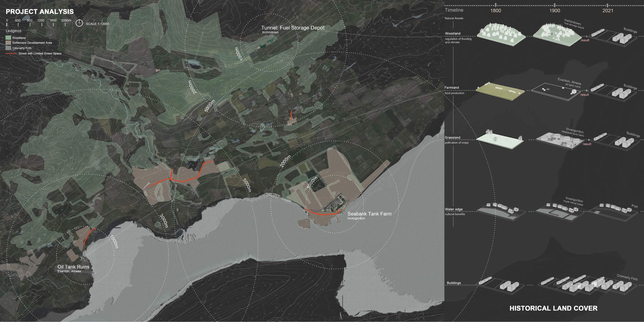This screenshot has height=322, width=644.
Task: Open the Invergordon royal naval base diagram
Action: pyautogui.click(x=559, y=213)
